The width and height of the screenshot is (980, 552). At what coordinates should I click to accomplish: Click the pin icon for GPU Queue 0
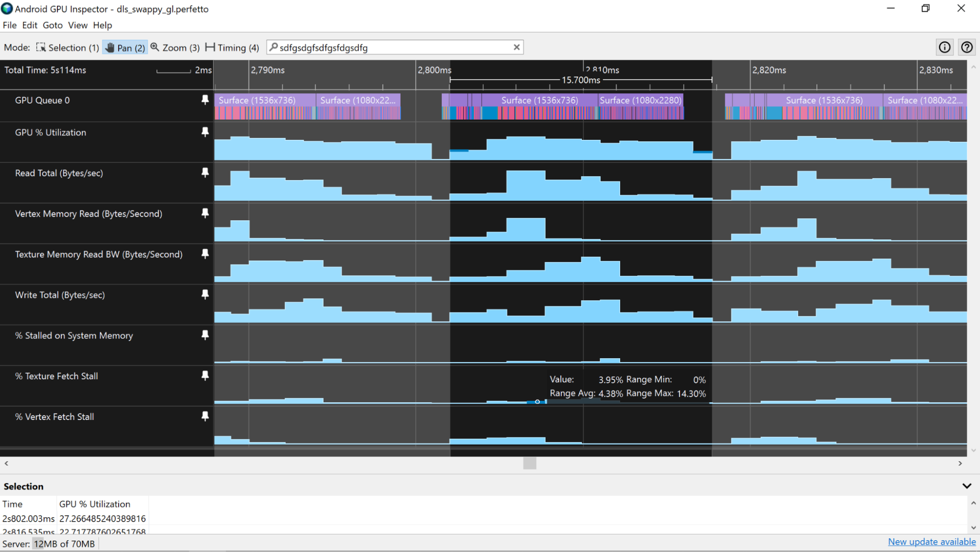click(205, 100)
